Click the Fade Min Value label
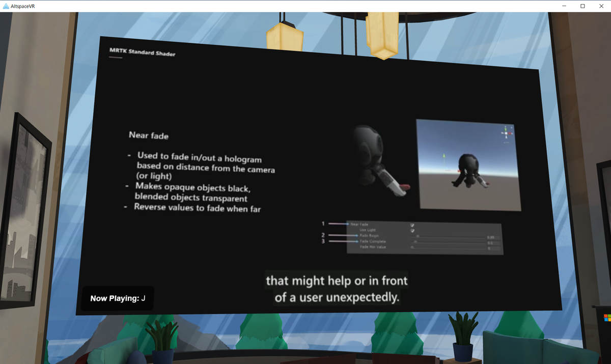This screenshot has width=611, height=364. point(373,247)
